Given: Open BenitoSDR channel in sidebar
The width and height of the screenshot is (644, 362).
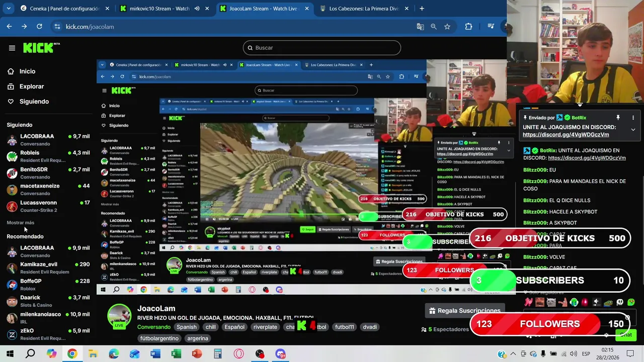Looking at the screenshot, I should (x=48, y=173).
